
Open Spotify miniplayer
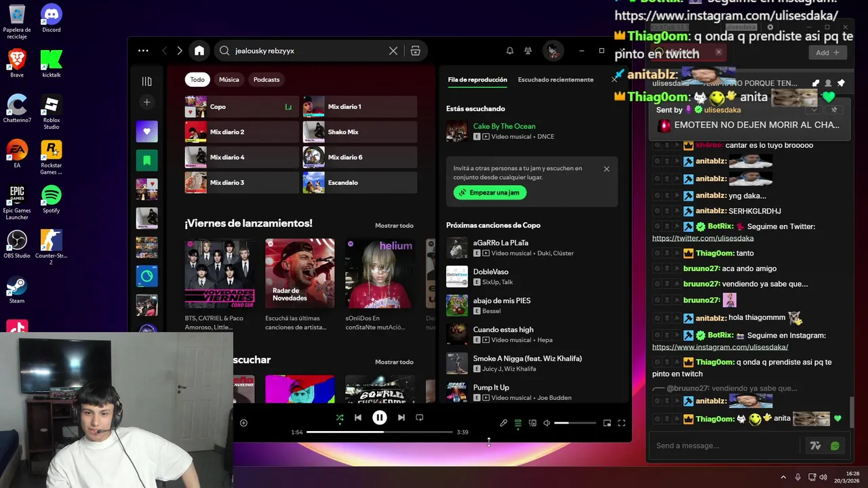point(607,423)
